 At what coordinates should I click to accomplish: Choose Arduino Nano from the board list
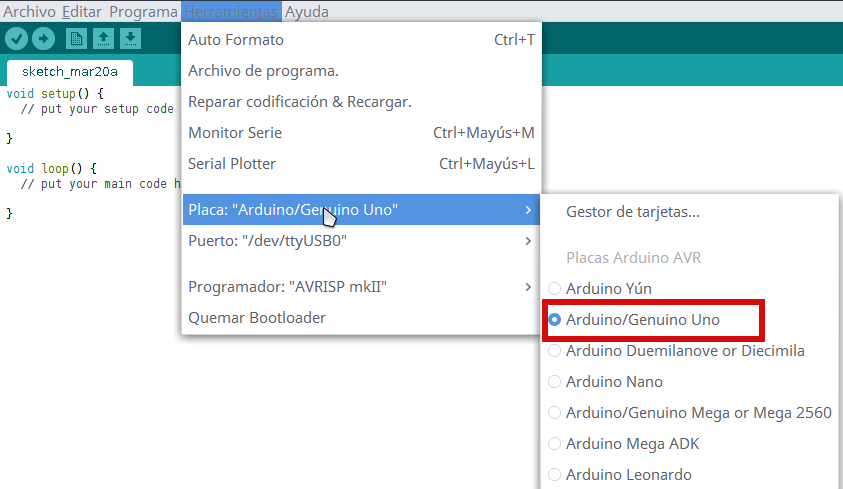coord(614,382)
